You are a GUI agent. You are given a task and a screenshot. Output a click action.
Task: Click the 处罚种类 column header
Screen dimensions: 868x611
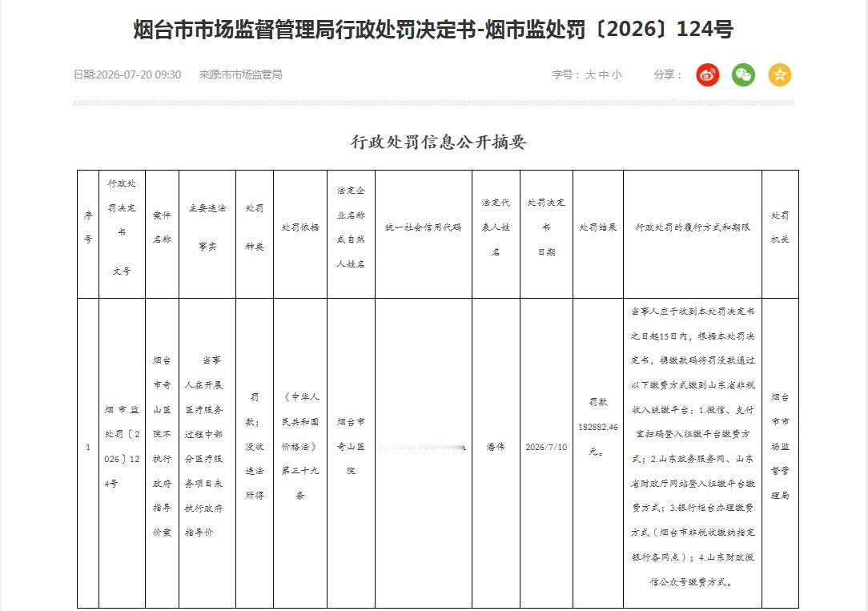tap(255, 234)
